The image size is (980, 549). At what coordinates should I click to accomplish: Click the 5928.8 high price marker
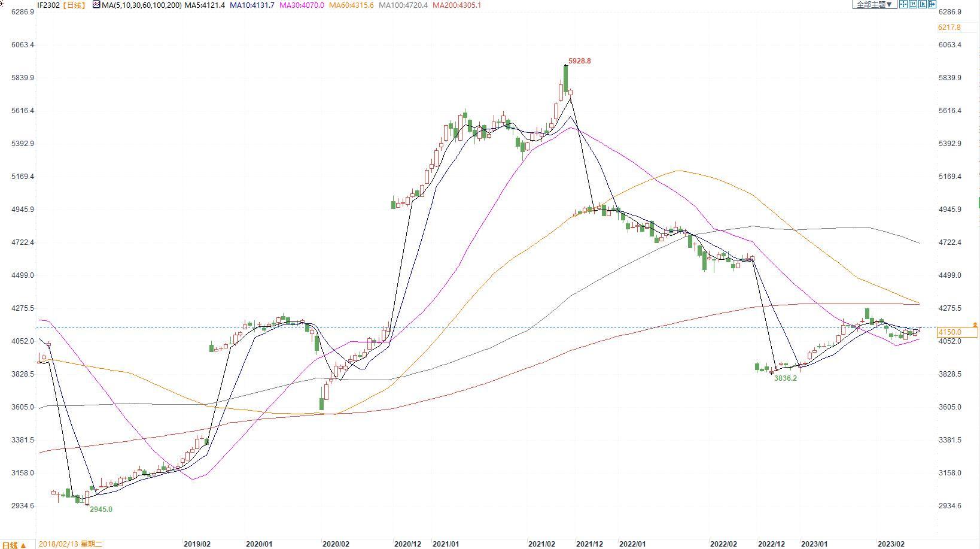coord(579,61)
